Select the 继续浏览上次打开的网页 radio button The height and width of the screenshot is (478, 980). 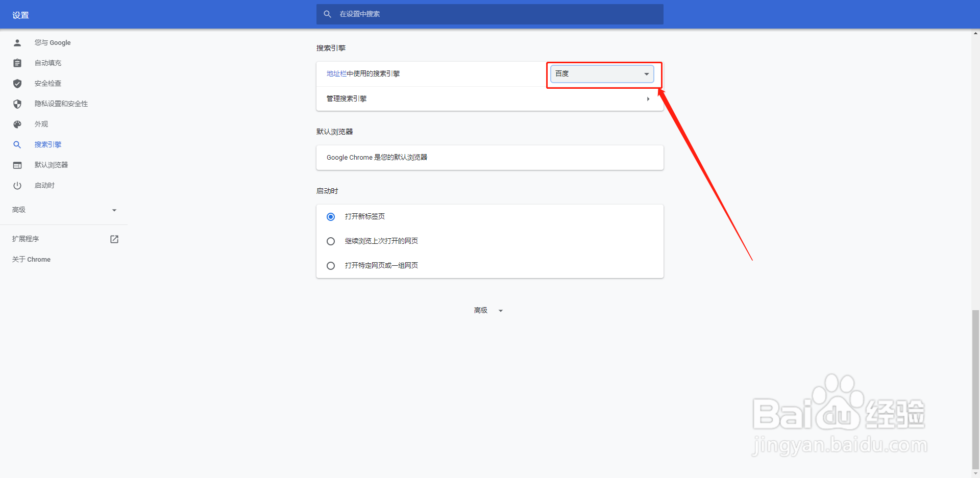[x=331, y=241]
